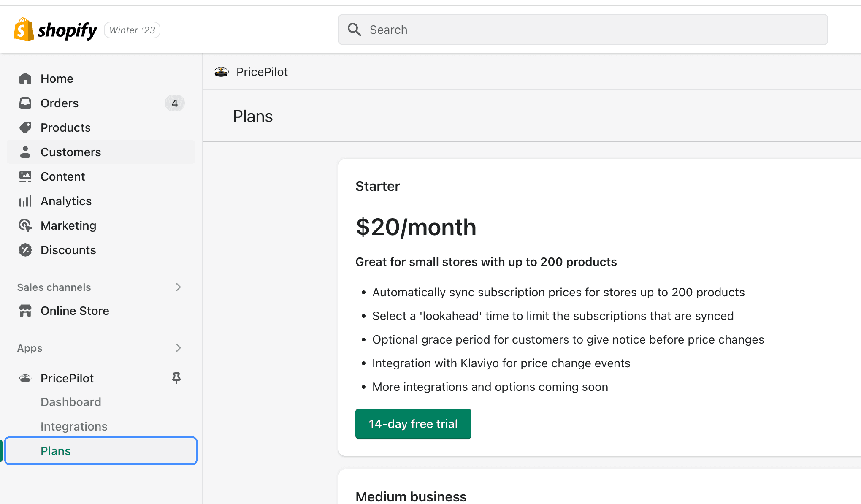
Task: Click the Products tag icon
Action: (25, 127)
